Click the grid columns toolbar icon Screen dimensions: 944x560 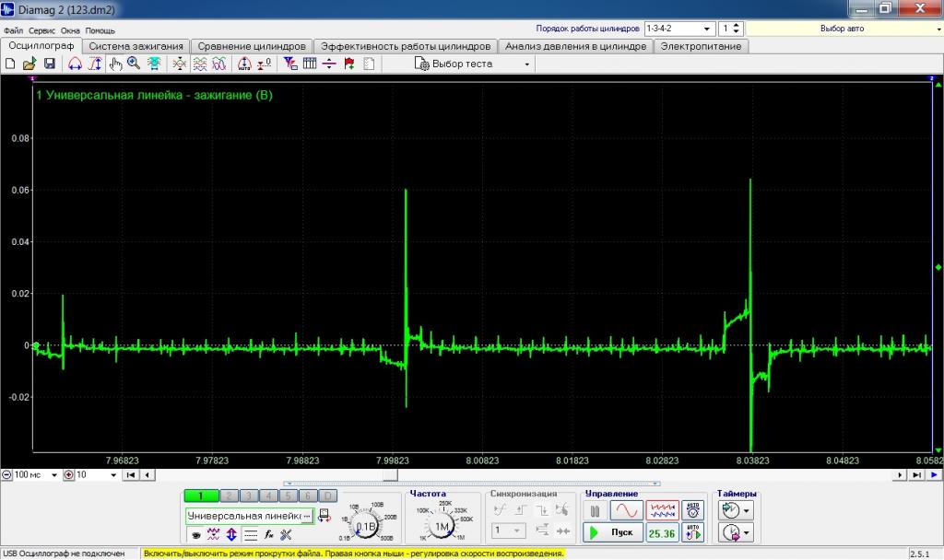pos(310,64)
